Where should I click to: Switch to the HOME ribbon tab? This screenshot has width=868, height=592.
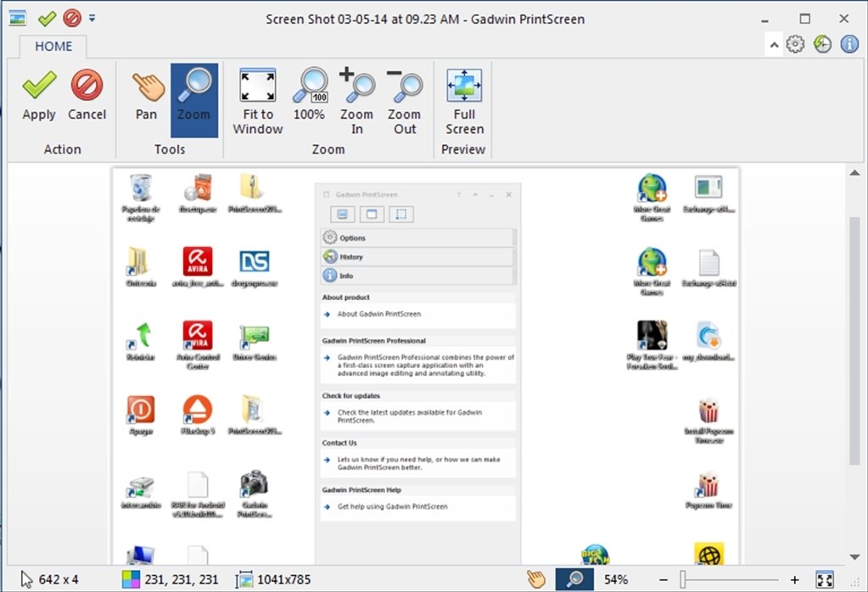pyautogui.click(x=53, y=47)
